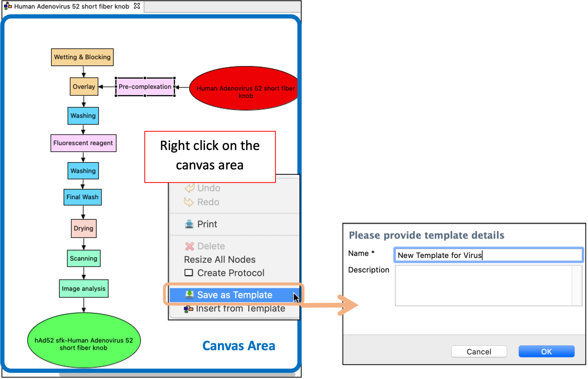Select the green hAd52 sfk ellipse node
The width and height of the screenshot is (588, 379).
point(84,340)
